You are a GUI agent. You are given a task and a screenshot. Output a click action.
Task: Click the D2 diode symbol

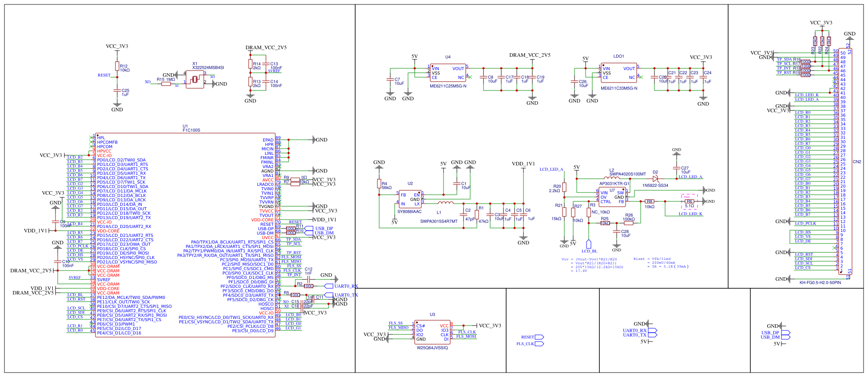tap(655, 179)
